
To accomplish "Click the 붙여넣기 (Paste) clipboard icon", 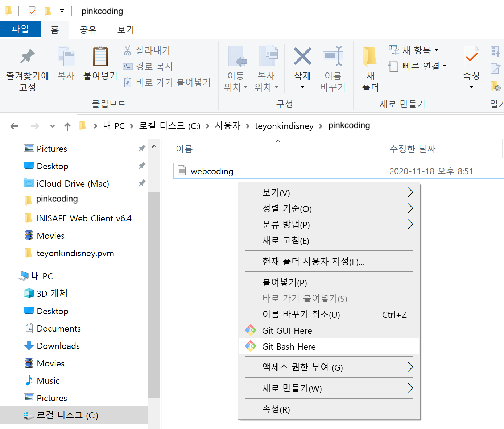I will coord(100,56).
